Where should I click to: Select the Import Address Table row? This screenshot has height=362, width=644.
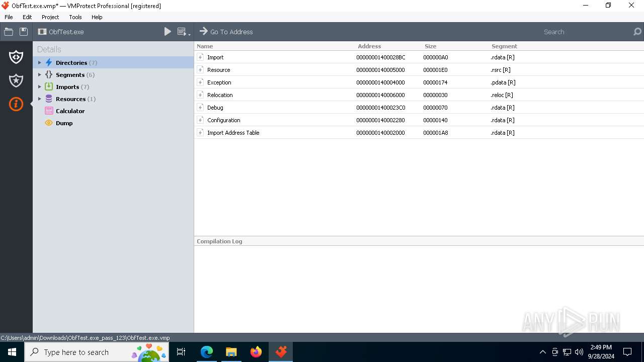coord(419,133)
